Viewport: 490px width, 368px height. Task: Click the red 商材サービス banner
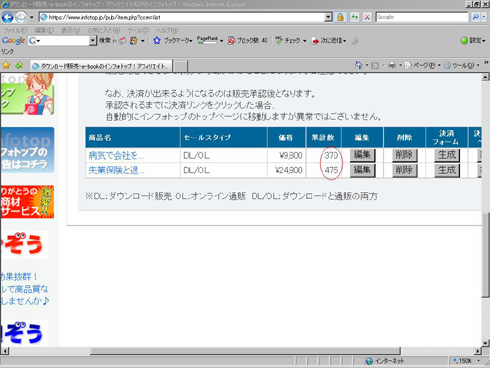(x=27, y=202)
